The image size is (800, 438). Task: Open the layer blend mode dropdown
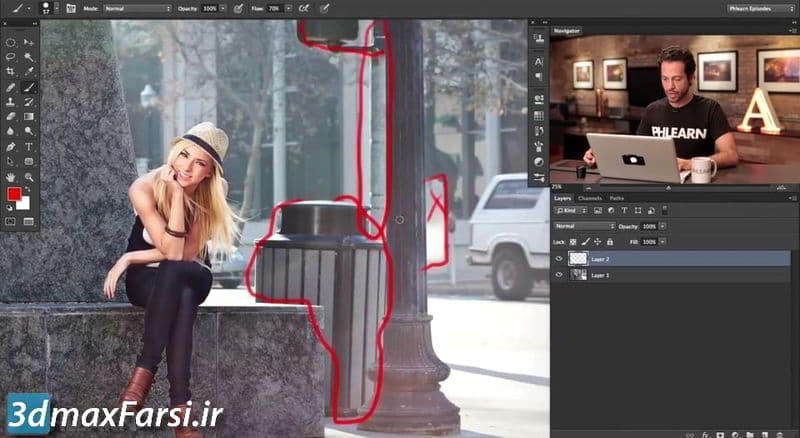click(584, 226)
